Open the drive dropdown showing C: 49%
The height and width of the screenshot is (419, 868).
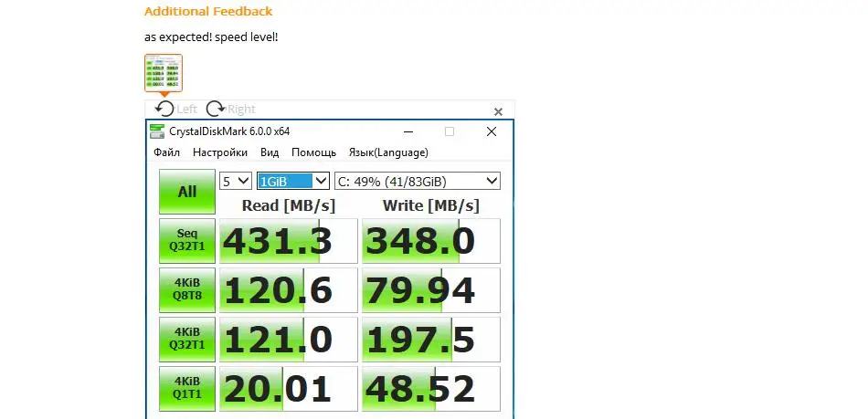click(x=418, y=181)
